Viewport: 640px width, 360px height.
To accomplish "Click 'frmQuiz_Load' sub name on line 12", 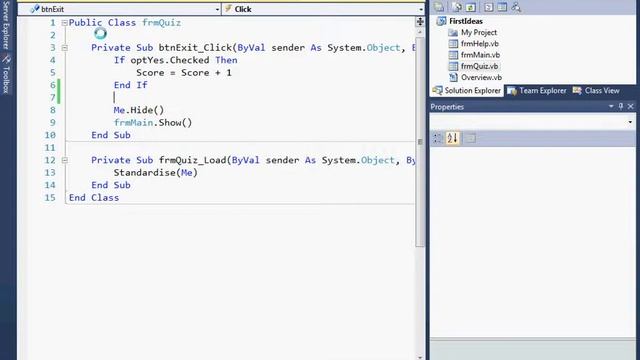I will (192, 160).
